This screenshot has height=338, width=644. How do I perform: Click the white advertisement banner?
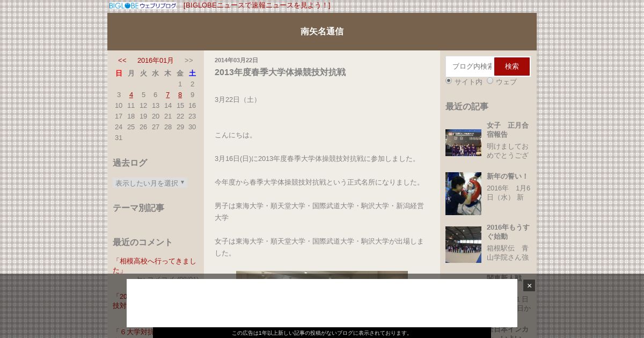click(322, 303)
